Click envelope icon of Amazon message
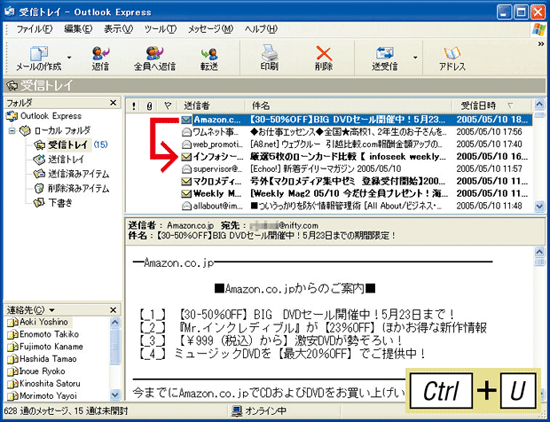Image resolution: width=550 pixels, height=422 pixels. (x=186, y=120)
